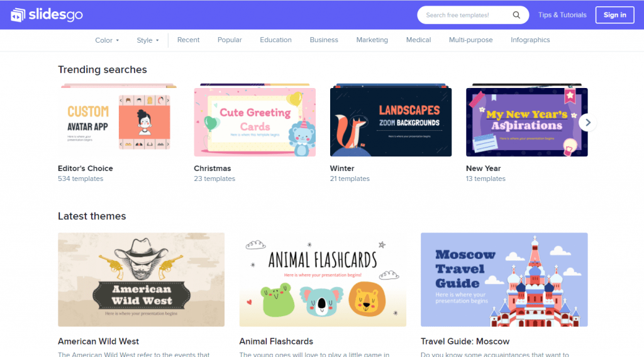Open the Color filter dropdown
The height and width of the screenshot is (357, 644).
107,40
